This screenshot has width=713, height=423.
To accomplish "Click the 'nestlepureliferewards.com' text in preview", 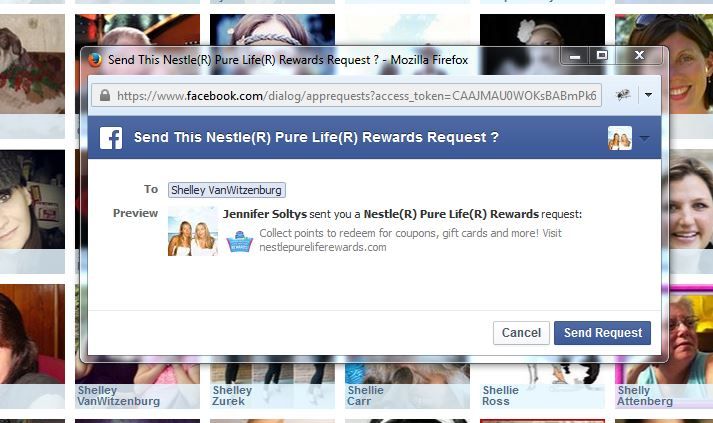I will 323,247.
